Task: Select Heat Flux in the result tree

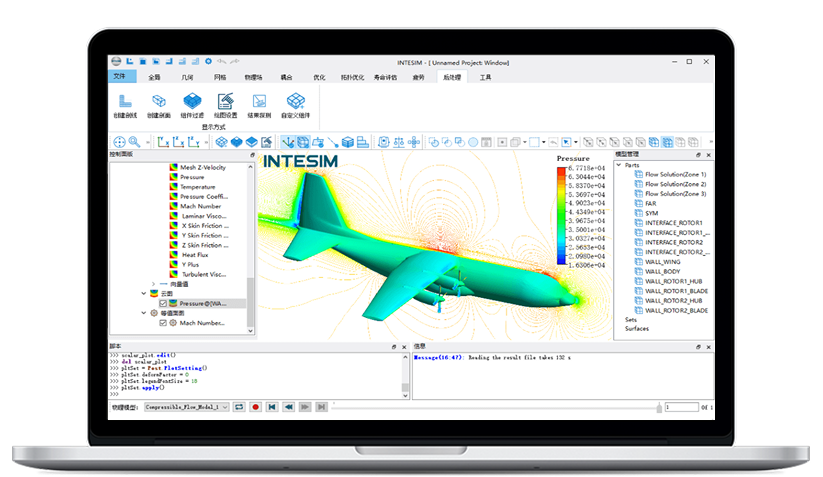Action: point(195,255)
